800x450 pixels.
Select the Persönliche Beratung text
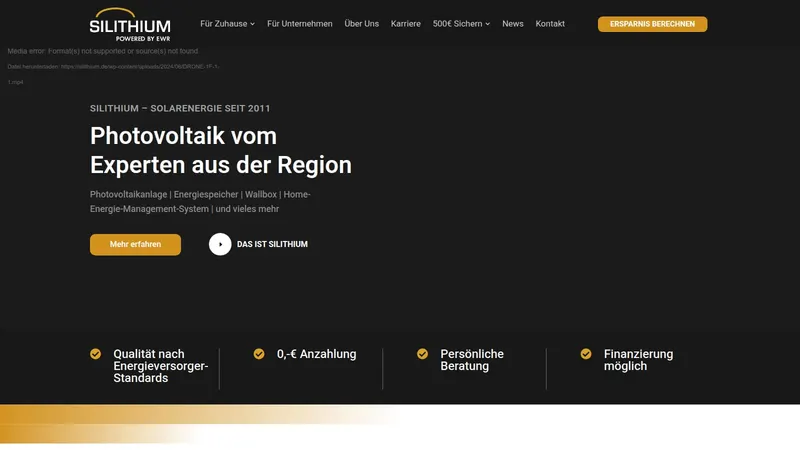coord(472,360)
